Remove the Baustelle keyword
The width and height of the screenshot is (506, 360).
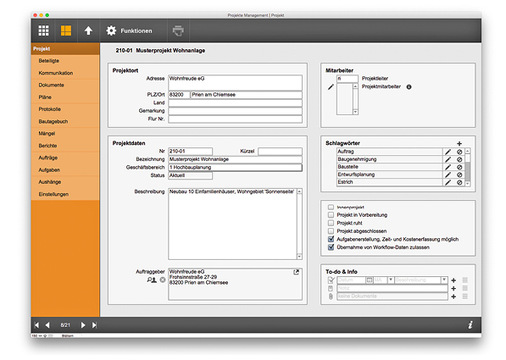459,167
